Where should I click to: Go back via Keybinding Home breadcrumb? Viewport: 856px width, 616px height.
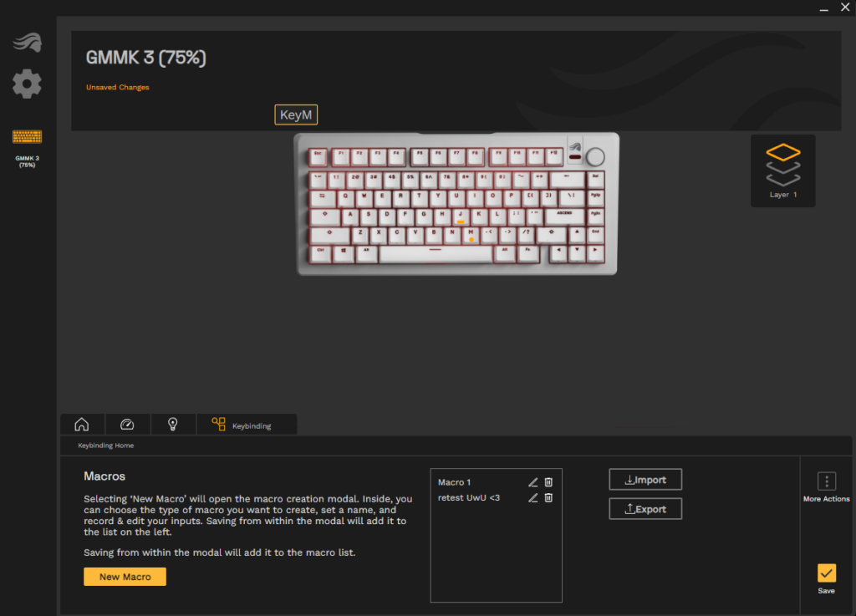106,445
